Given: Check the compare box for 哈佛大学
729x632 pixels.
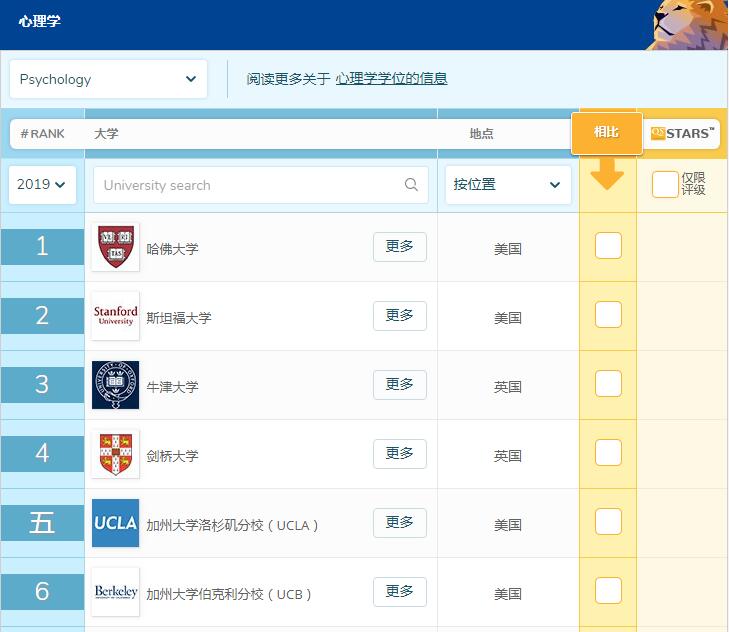Looking at the screenshot, I should (x=608, y=245).
